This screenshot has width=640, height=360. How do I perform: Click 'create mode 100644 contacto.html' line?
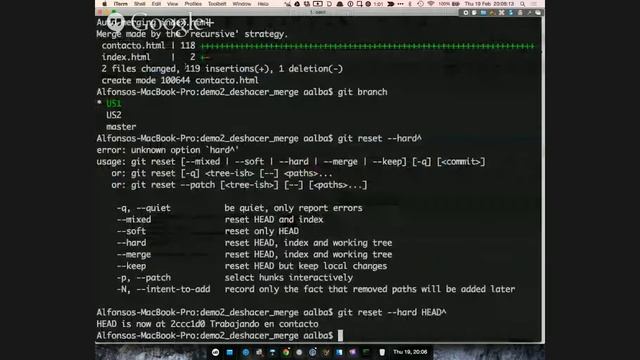[180, 80]
